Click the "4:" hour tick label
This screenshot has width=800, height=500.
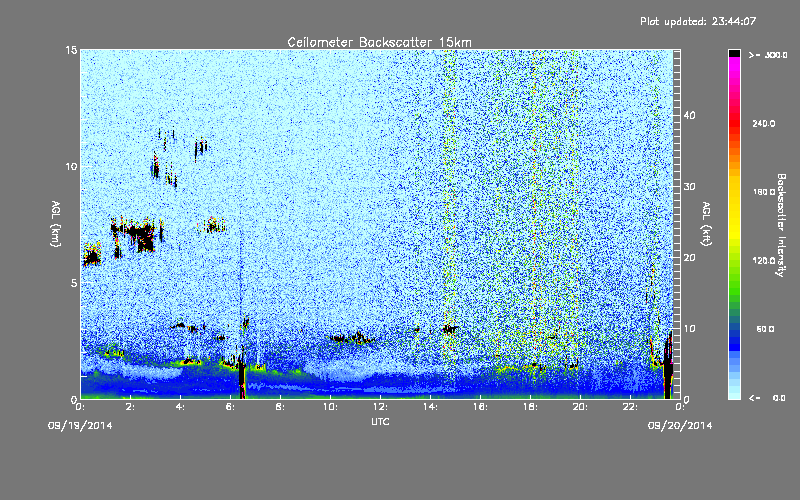tap(180, 407)
